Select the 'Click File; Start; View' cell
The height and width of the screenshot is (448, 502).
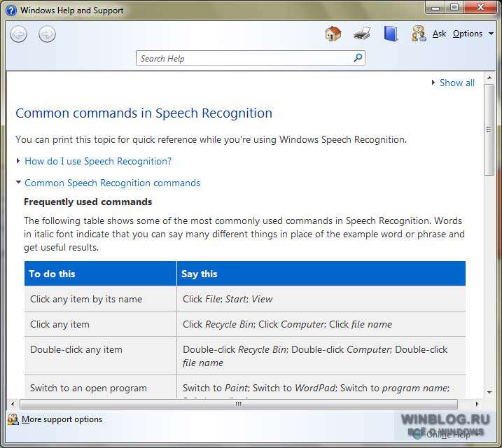pyautogui.click(x=321, y=299)
